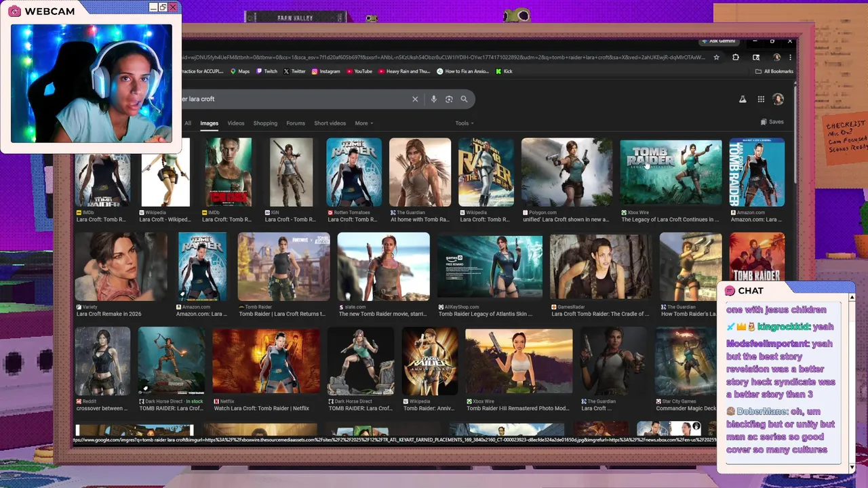The image size is (868, 488).
Task: Open the Fortnite 'Lara Croft Returns' image
Action: click(283, 266)
